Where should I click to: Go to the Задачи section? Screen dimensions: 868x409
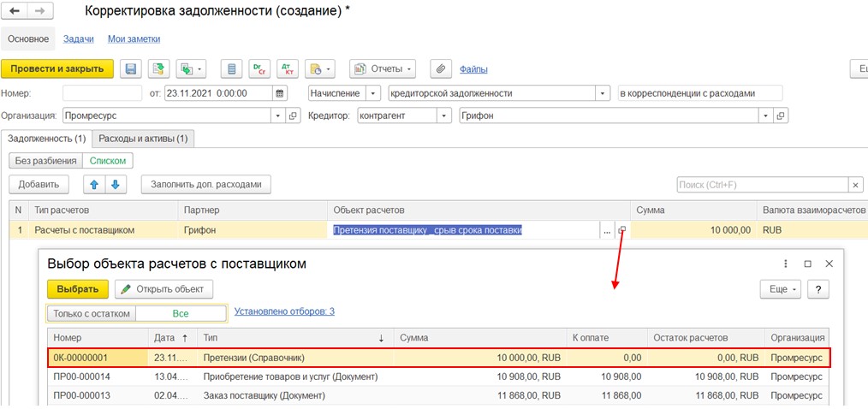click(78, 39)
